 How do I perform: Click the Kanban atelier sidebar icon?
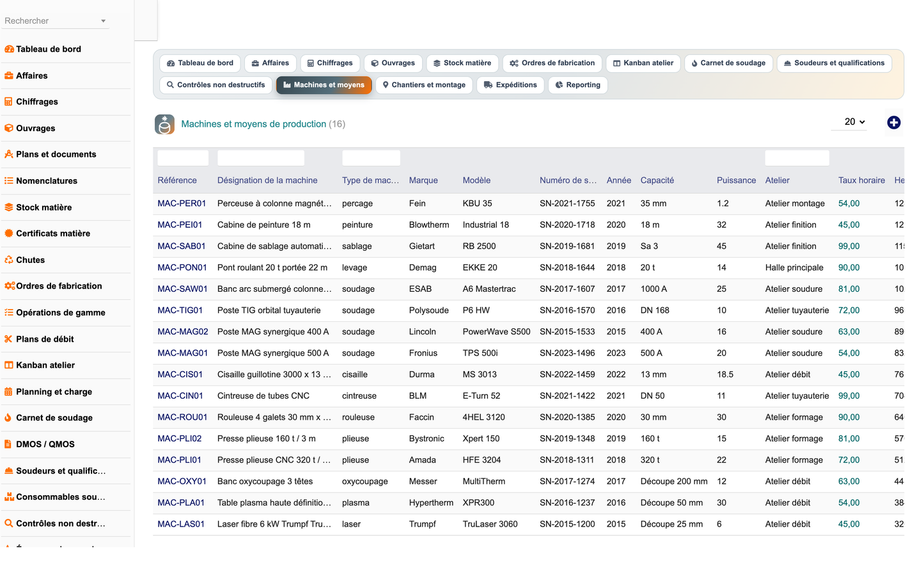tap(9, 365)
